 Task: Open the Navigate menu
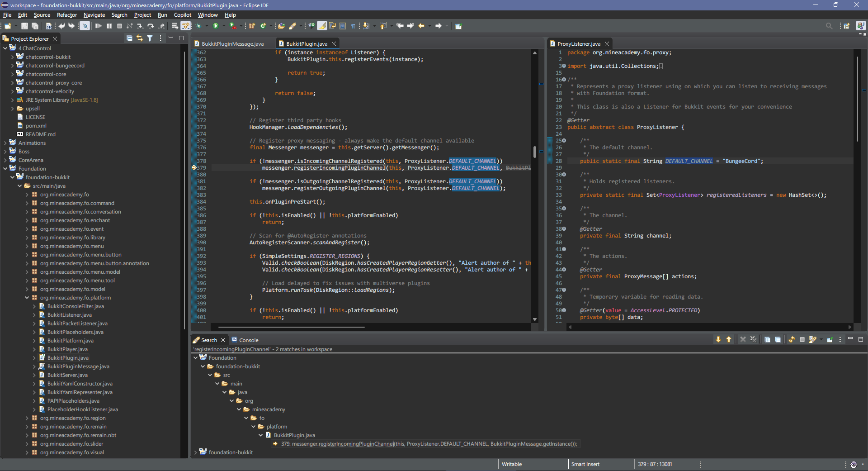point(94,15)
